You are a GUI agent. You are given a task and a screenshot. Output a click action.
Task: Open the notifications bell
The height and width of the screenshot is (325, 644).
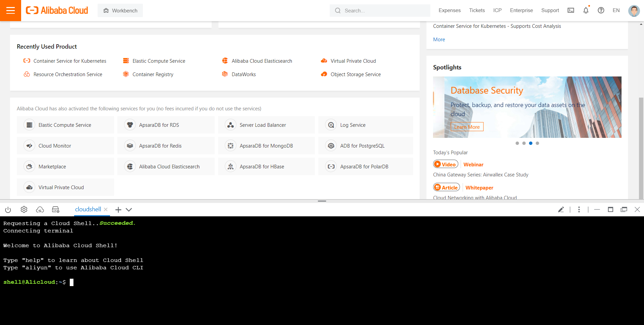click(x=586, y=10)
